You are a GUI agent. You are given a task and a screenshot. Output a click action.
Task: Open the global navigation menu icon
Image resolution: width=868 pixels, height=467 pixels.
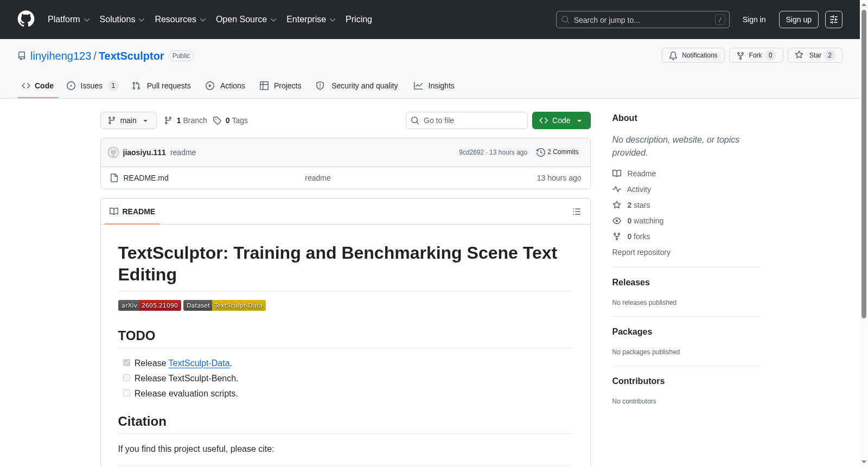pos(834,20)
